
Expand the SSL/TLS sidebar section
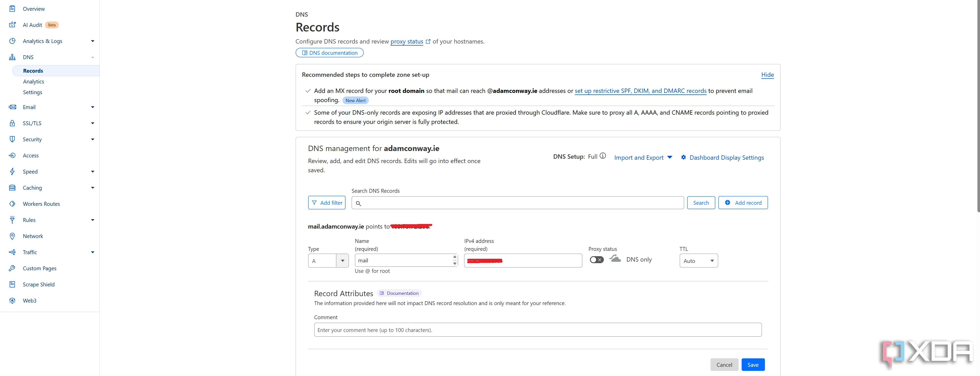(x=92, y=123)
